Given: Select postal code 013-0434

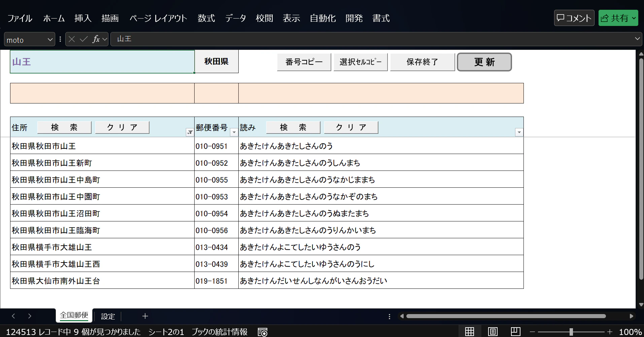Looking at the screenshot, I should tap(216, 247).
